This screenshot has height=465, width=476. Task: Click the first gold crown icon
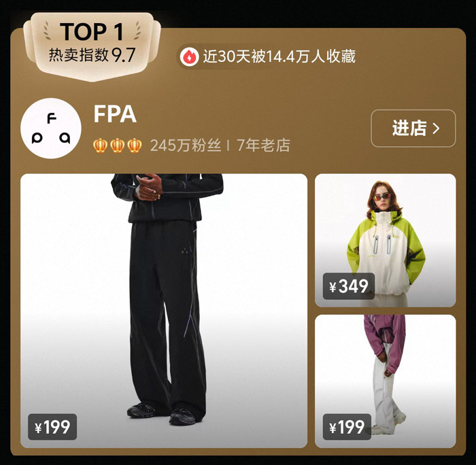100,145
